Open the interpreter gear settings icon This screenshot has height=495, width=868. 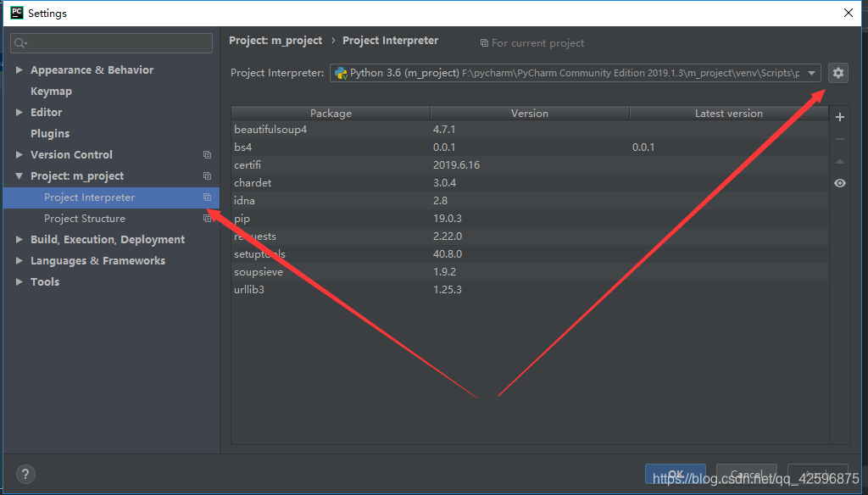(838, 73)
